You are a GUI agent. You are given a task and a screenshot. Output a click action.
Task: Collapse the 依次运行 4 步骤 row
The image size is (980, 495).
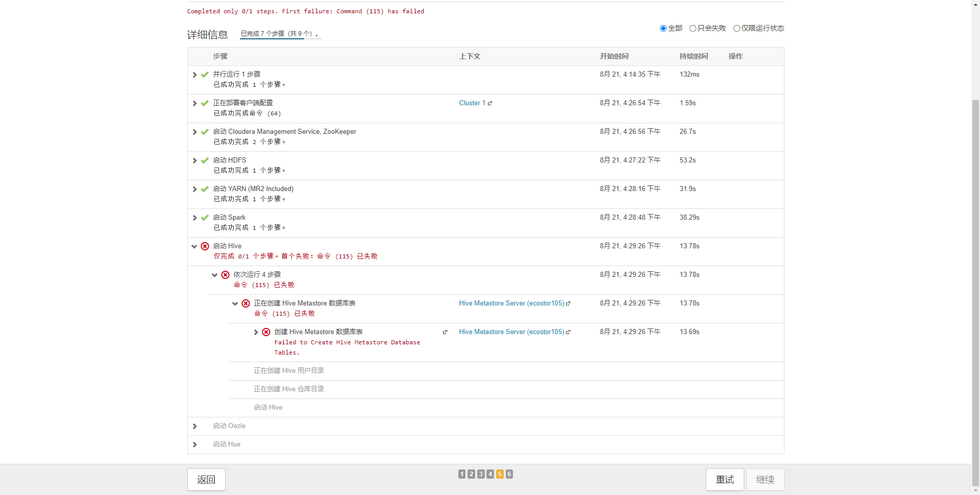pos(215,275)
